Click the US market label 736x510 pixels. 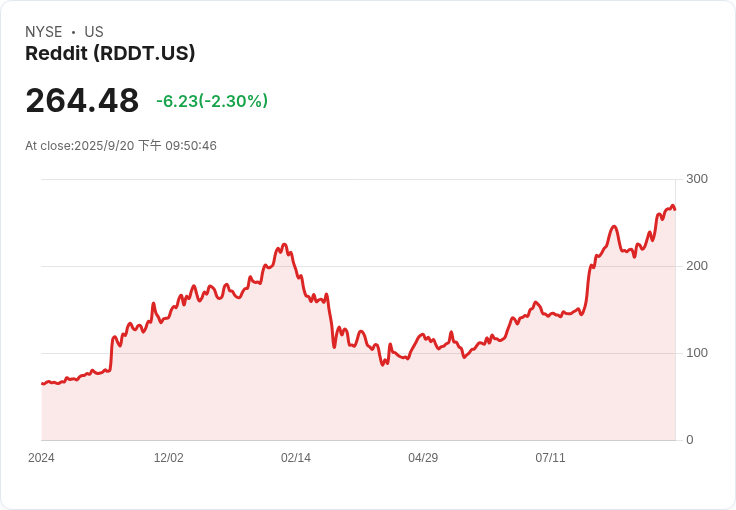(x=94, y=32)
